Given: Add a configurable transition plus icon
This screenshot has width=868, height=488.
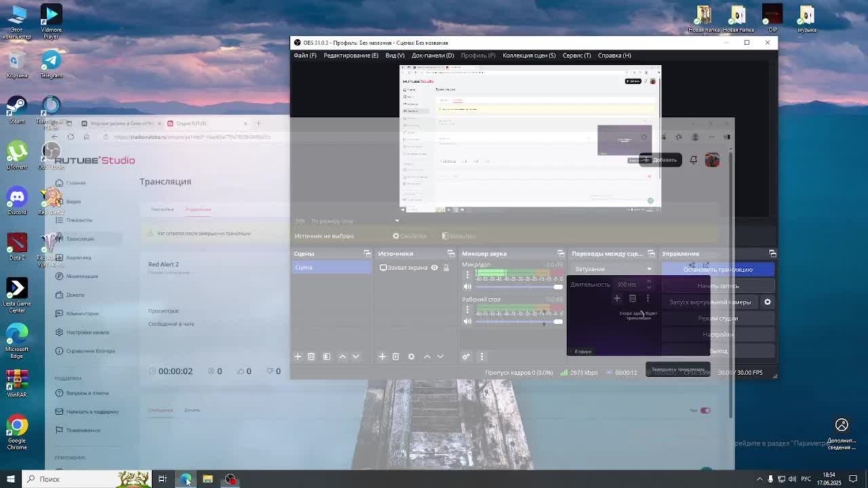Looking at the screenshot, I should tap(617, 298).
